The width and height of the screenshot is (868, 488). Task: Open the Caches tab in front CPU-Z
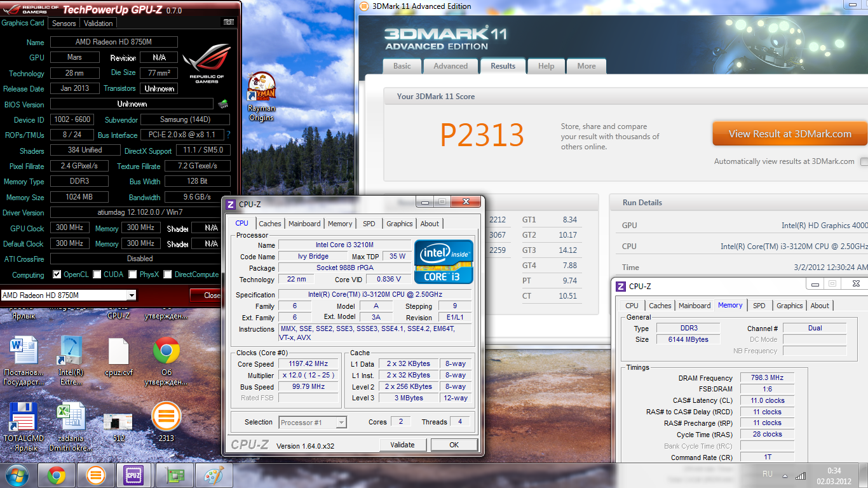(x=270, y=224)
